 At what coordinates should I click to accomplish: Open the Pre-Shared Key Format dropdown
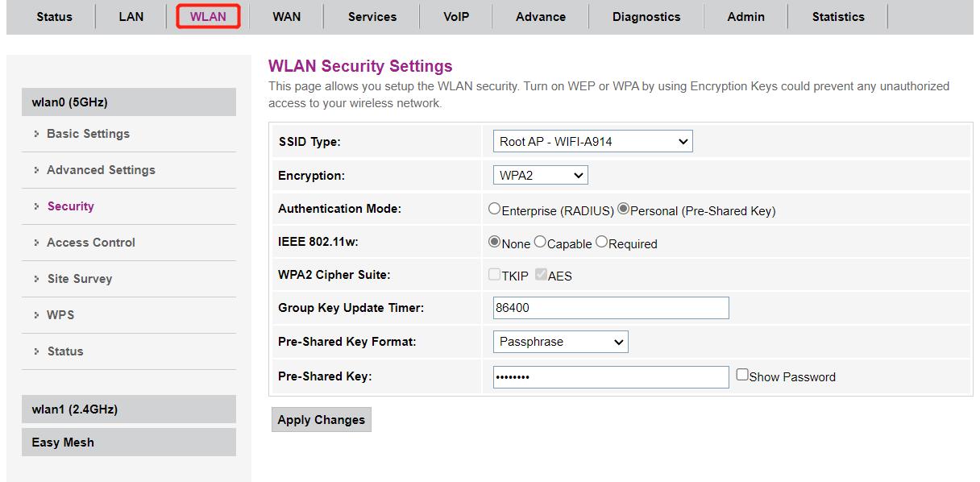pos(560,342)
